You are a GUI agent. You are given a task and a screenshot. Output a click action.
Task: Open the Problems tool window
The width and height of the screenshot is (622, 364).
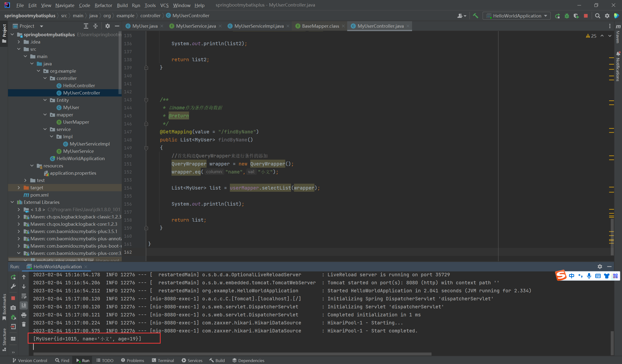tap(133, 360)
